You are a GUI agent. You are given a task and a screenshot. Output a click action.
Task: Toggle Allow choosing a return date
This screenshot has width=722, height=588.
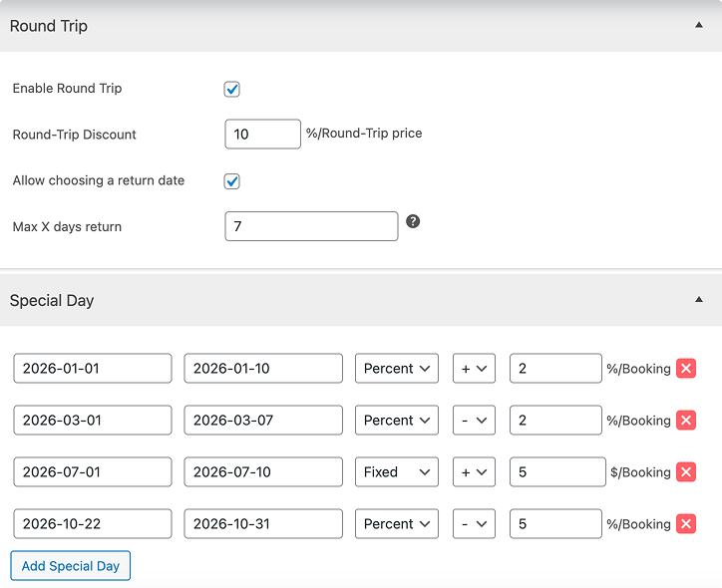coord(232,181)
